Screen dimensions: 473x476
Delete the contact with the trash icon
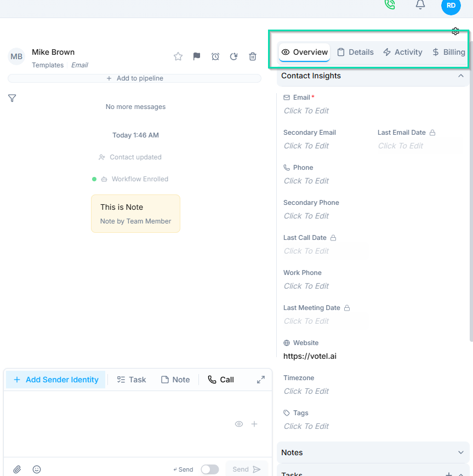(x=252, y=56)
